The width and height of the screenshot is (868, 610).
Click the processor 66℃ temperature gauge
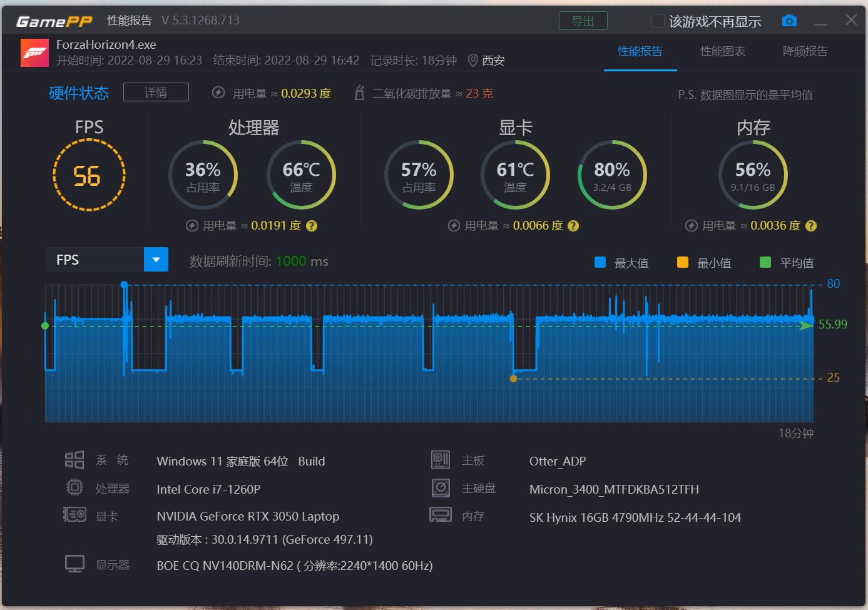(301, 175)
